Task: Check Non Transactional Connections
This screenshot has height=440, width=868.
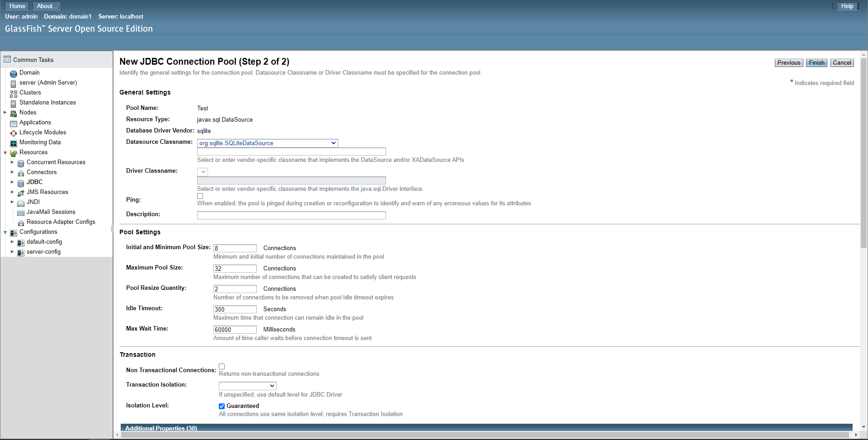Action: (x=222, y=367)
